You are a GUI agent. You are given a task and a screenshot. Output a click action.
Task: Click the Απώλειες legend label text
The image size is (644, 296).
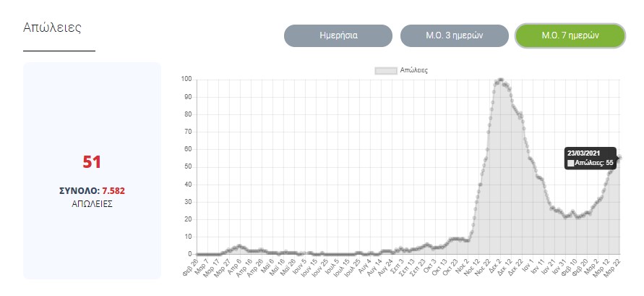pos(414,70)
